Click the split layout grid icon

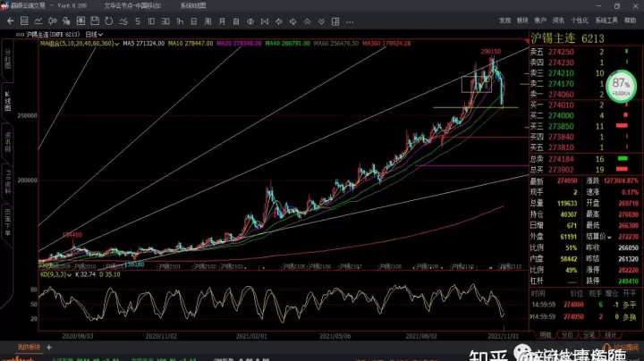point(335,21)
